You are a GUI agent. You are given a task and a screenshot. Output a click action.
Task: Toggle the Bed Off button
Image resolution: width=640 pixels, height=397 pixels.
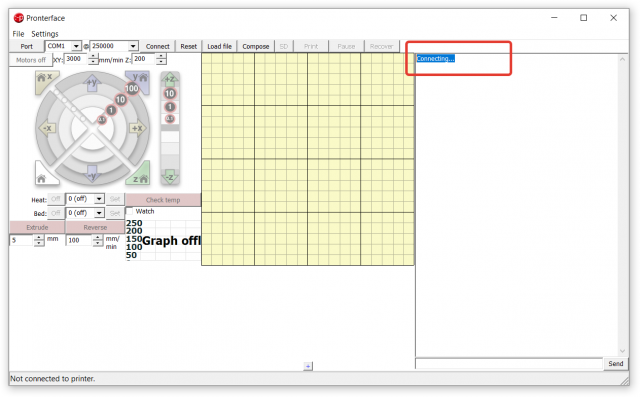(56, 213)
